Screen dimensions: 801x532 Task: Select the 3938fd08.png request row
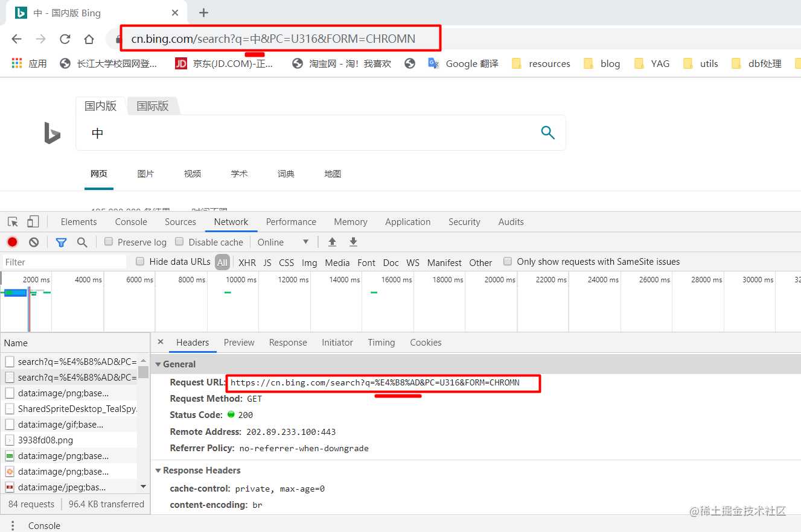69,440
